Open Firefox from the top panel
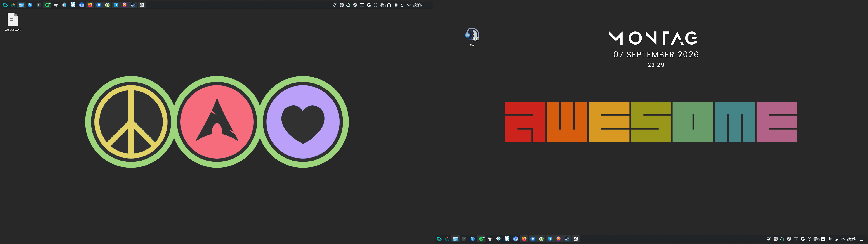This screenshot has height=244, width=868. [x=90, y=5]
